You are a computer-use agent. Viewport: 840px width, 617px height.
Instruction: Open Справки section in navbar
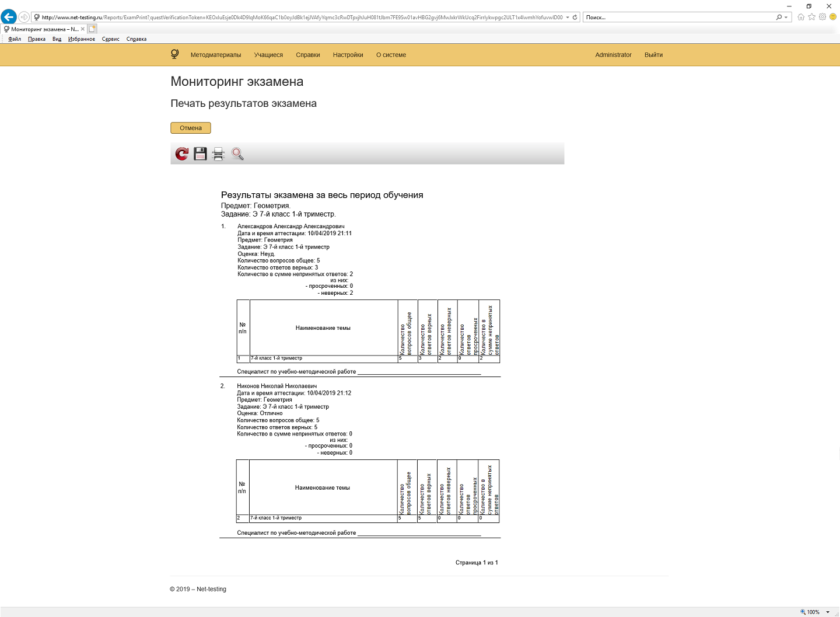(x=308, y=55)
